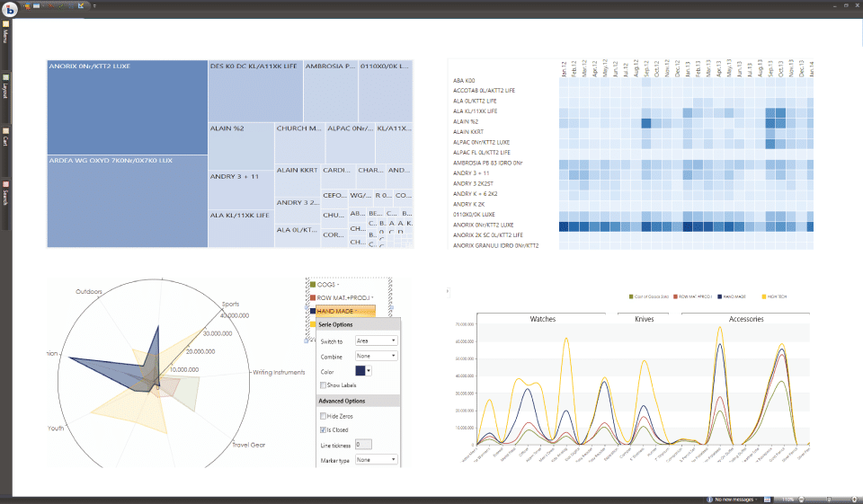
Task: Click the zoom in plus button
Action: coord(854,499)
